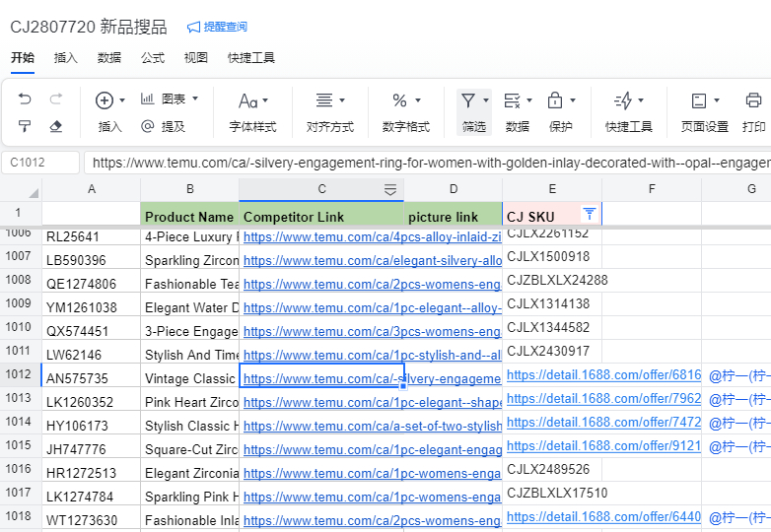Open column C header filter menu icon
This screenshot has height=532, width=771.
coord(390,189)
